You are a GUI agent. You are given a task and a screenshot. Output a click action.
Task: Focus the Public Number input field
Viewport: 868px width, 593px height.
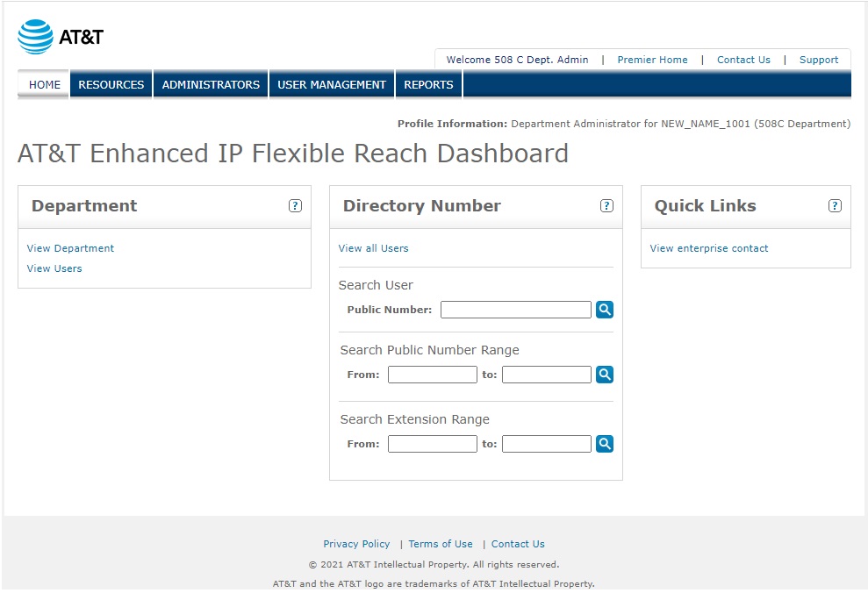(x=516, y=310)
